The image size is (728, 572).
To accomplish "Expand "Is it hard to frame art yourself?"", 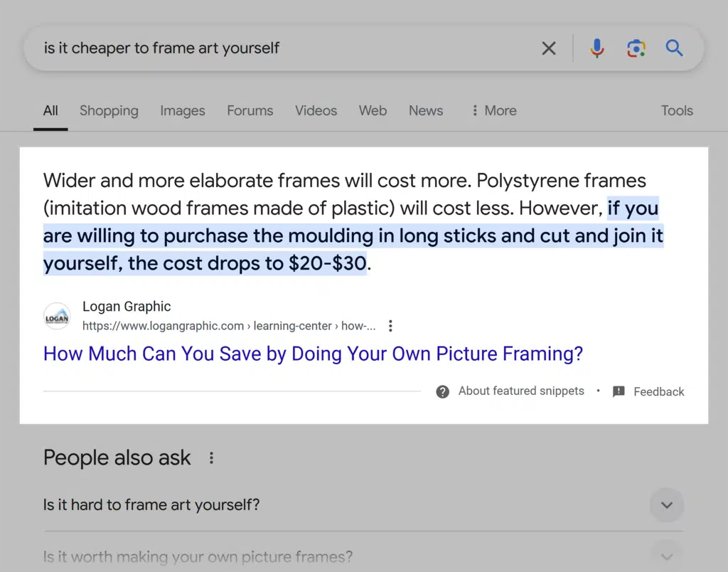I will [x=666, y=505].
